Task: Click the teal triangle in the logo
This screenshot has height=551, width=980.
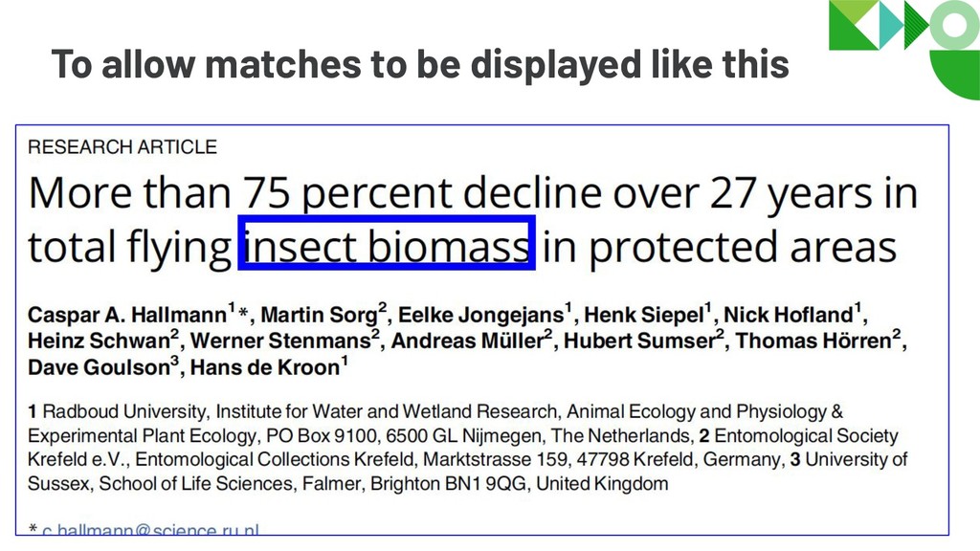Action: 890,25
